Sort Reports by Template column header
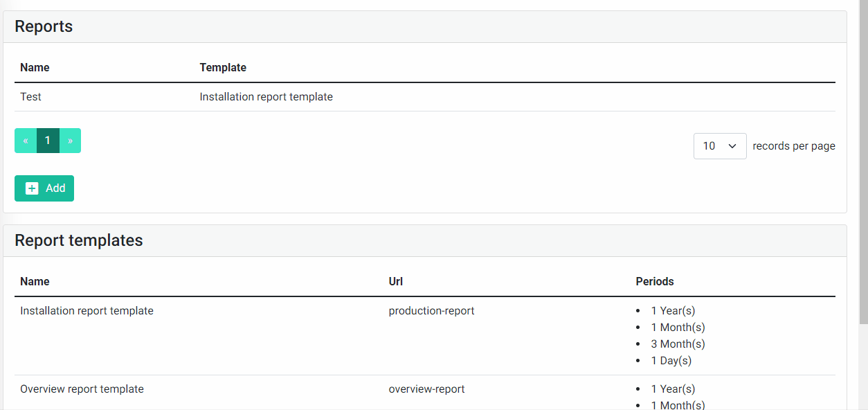Image resolution: width=868 pixels, height=410 pixels. click(223, 67)
